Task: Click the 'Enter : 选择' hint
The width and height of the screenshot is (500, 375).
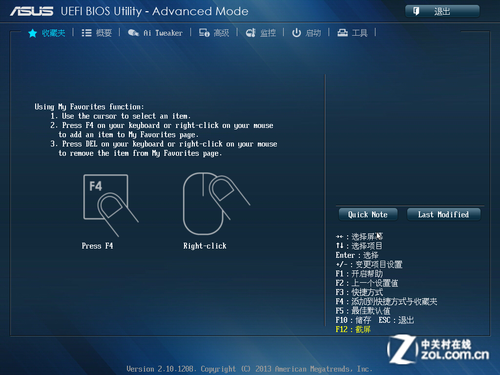Action: point(357,255)
